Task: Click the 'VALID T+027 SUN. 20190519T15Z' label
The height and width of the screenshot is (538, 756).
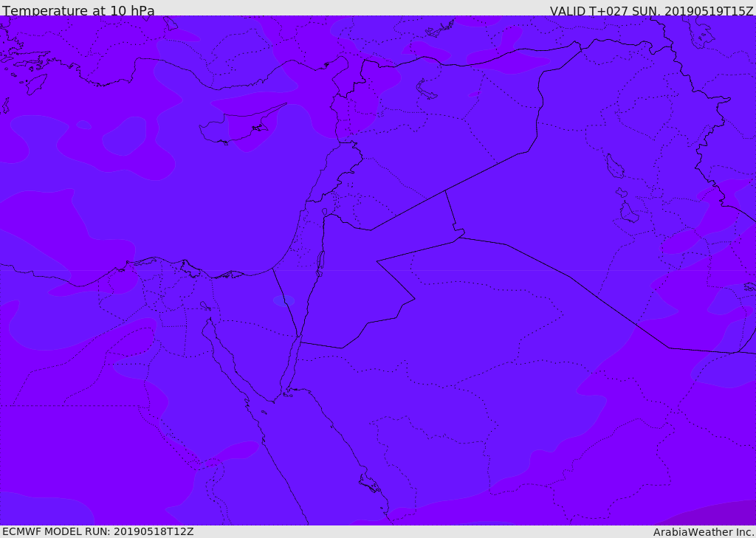Action: pos(651,11)
